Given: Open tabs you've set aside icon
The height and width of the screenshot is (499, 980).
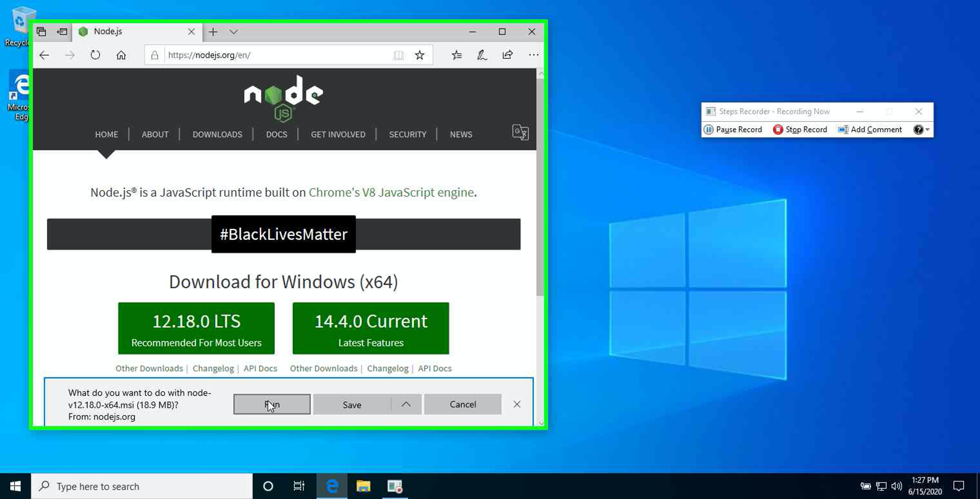Looking at the screenshot, I should pyautogui.click(x=41, y=32).
